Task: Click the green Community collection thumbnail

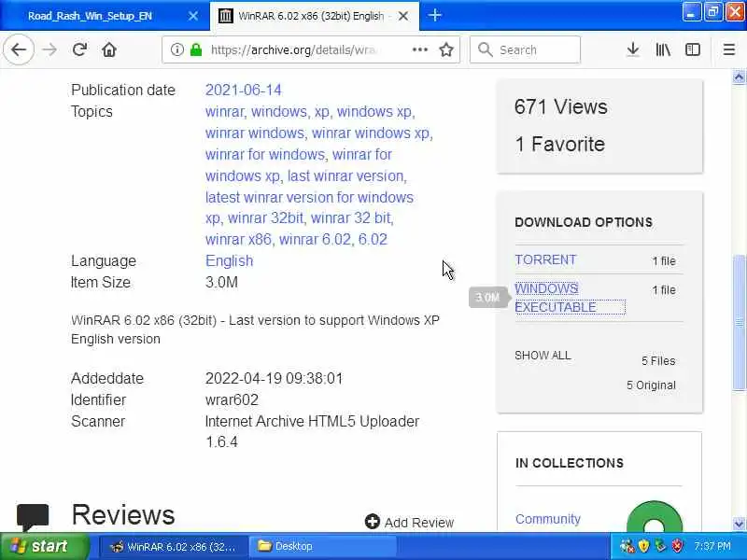Action: [x=655, y=516]
